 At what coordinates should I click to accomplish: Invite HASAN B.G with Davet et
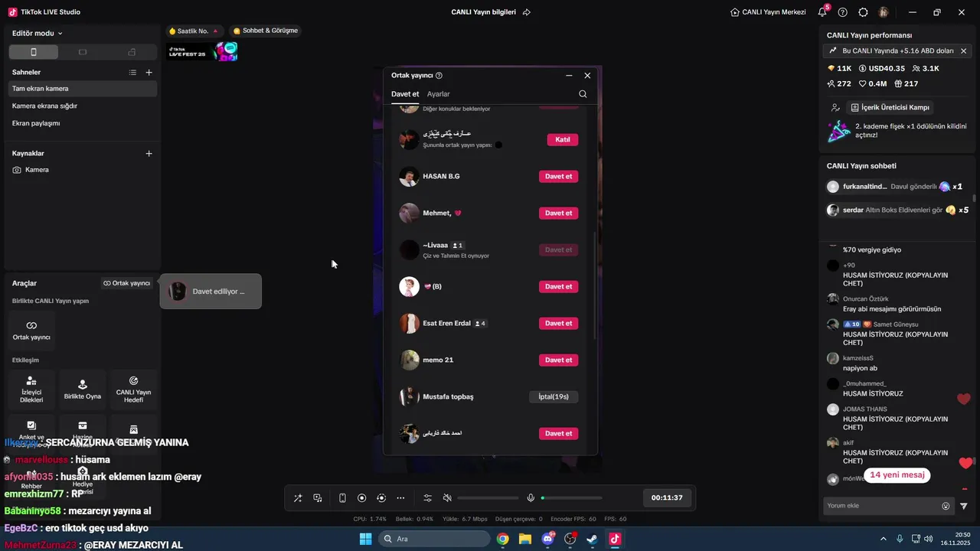pyautogui.click(x=558, y=177)
